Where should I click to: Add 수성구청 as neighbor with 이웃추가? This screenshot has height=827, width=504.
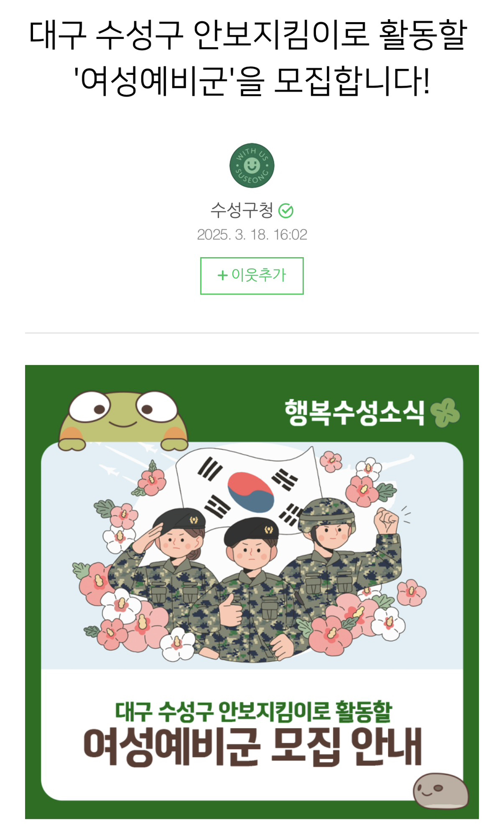click(x=252, y=276)
